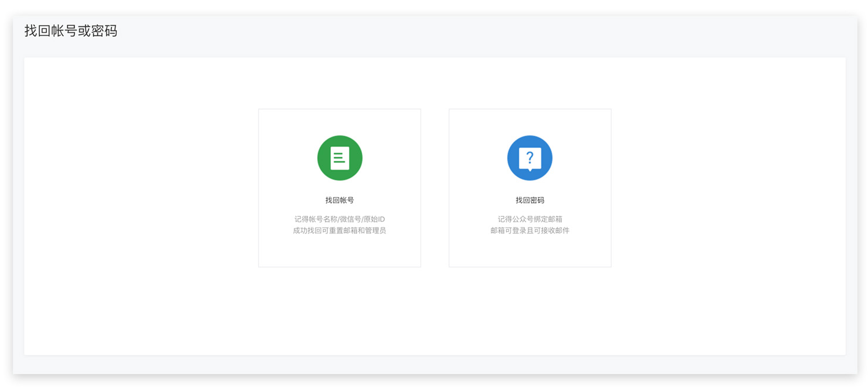Click the 邮箱可登录且可接收邮件 text line
Screen dimensions: 868x387
point(530,231)
